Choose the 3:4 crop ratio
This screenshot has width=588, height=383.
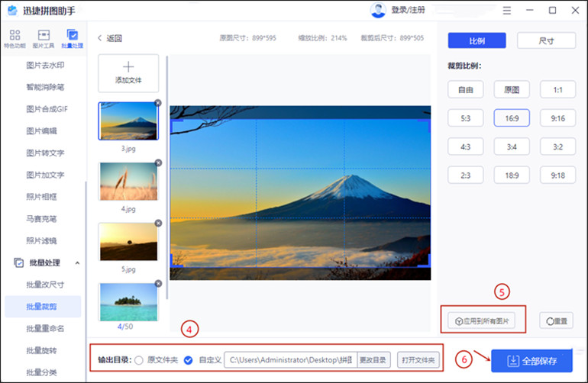pyautogui.click(x=512, y=146)
